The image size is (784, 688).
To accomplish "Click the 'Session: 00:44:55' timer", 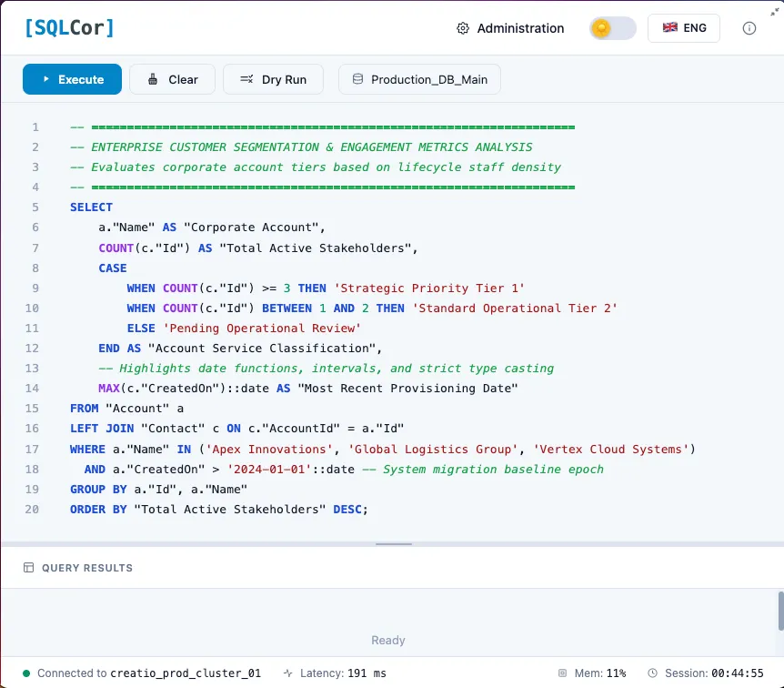I will [714, 673].
